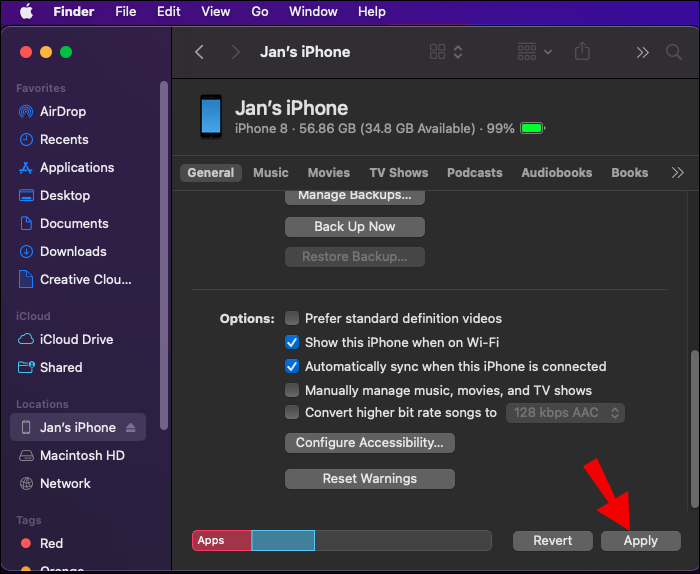Eject Jan's iPhone
The width and height of the screenshot is (700, 574).
[x=130, y=428]
